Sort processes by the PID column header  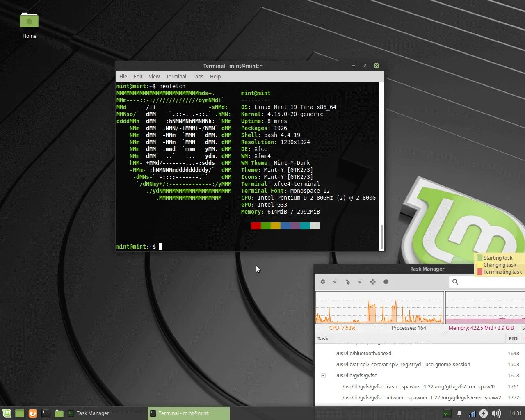[513, 338]
